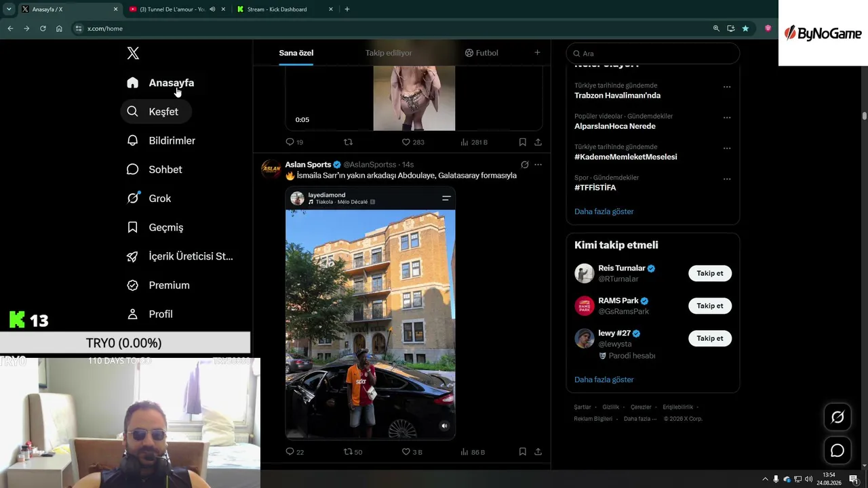Open Bildirimler notifications
Image resolution: width=868 pixels, height=488 pixels.
coord(161,140)
